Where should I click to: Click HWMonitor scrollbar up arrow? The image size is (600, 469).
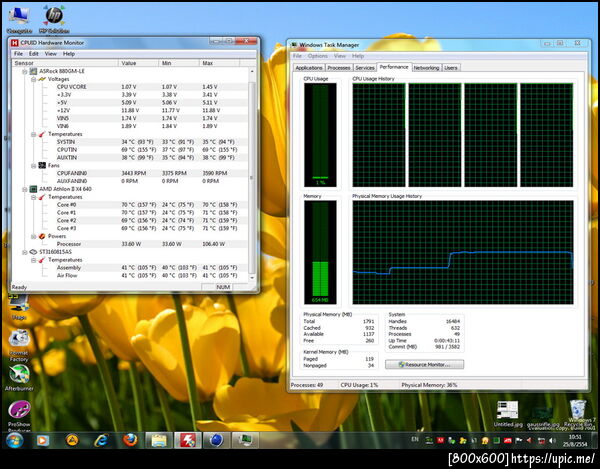pos(252,72)
